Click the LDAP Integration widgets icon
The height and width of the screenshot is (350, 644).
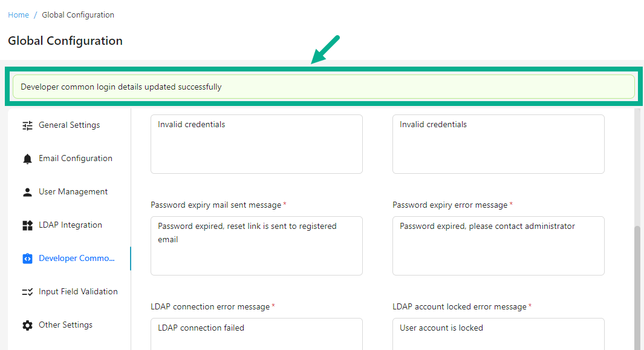coord(27,225)
